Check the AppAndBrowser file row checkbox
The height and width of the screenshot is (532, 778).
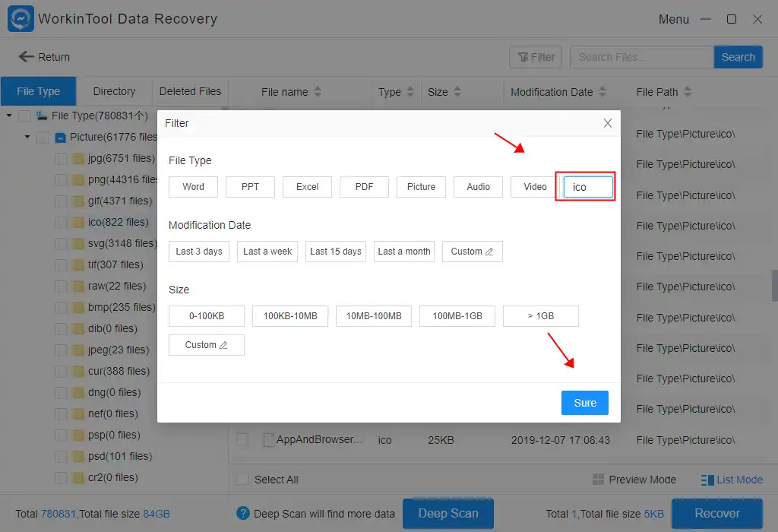[242, 440]
